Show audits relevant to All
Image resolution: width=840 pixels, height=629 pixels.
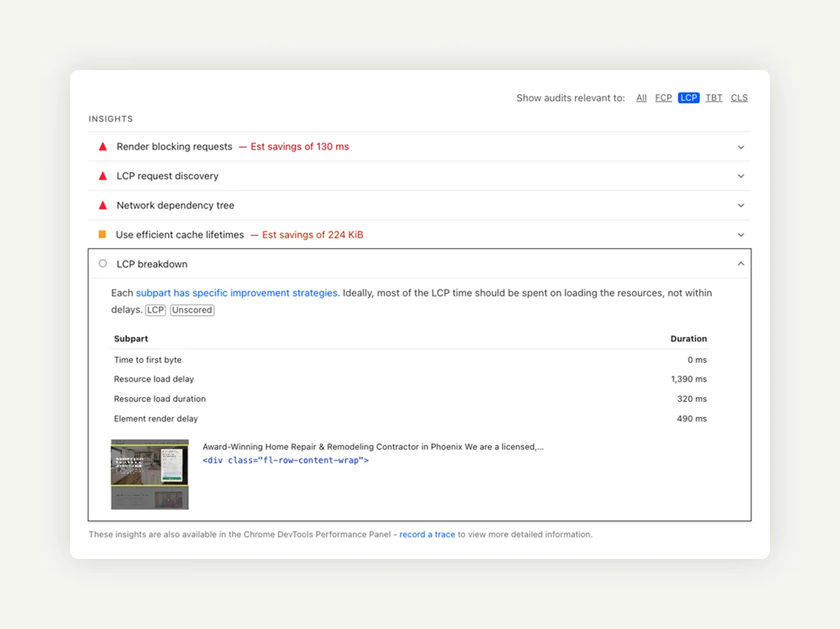(x=641, y=98)
